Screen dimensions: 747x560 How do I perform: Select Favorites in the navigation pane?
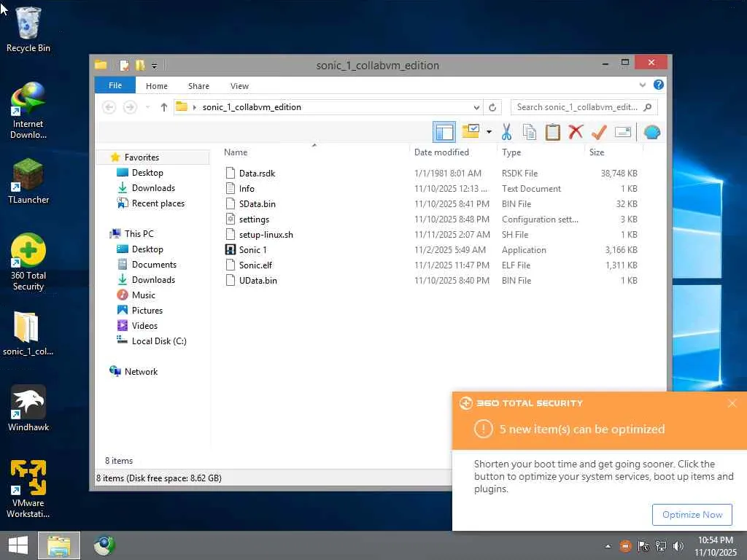pyautogui.click(x=141, y=157)
